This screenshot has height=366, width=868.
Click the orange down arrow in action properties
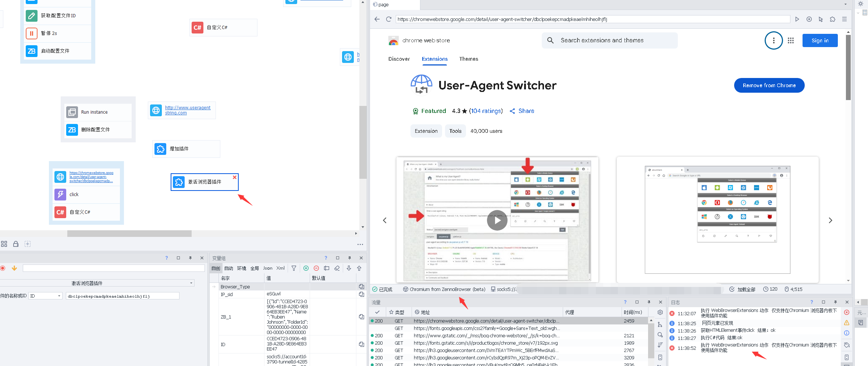pos(14,268)
